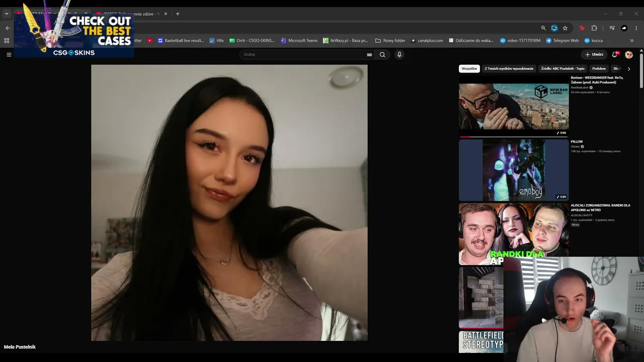The width and height of the screenshot is (644, 362).
Task: Open the Chrome three-dot menu
Action: pos(636,28)
